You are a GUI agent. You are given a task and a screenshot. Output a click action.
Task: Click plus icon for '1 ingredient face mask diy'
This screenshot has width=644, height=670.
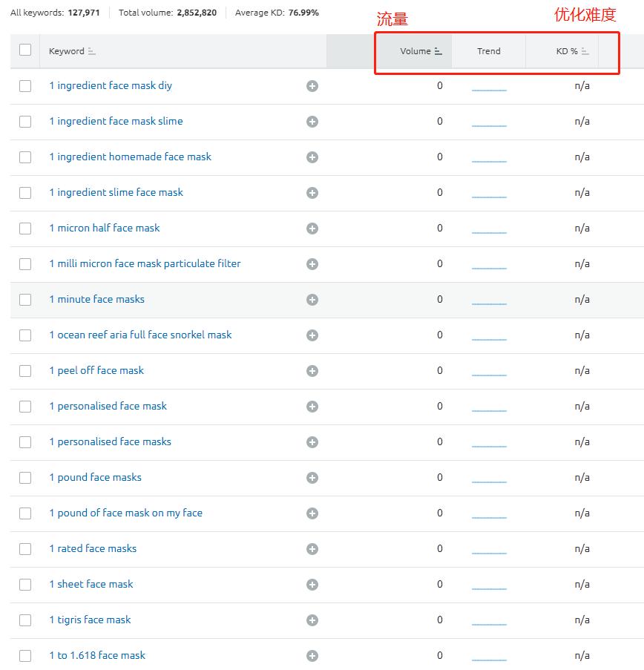click(312, 86)
